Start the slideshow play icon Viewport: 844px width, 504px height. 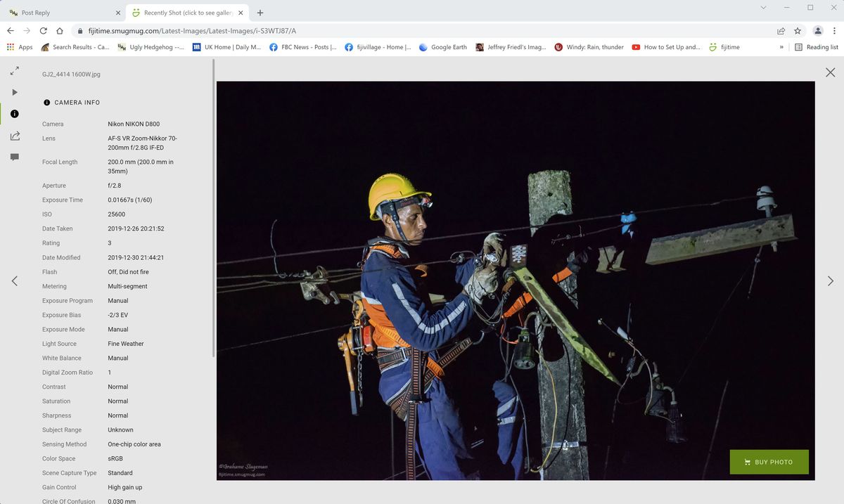tap(15, 92)
